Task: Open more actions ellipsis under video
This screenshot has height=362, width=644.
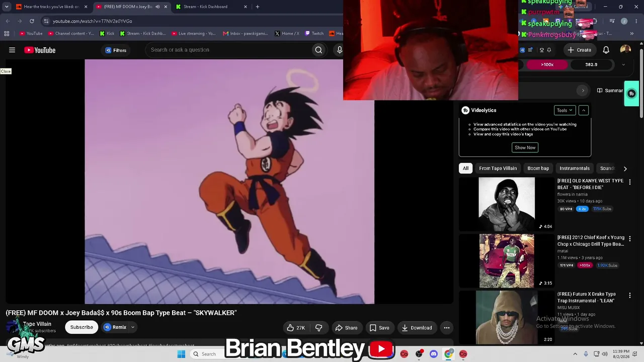Action: [446, 328]
